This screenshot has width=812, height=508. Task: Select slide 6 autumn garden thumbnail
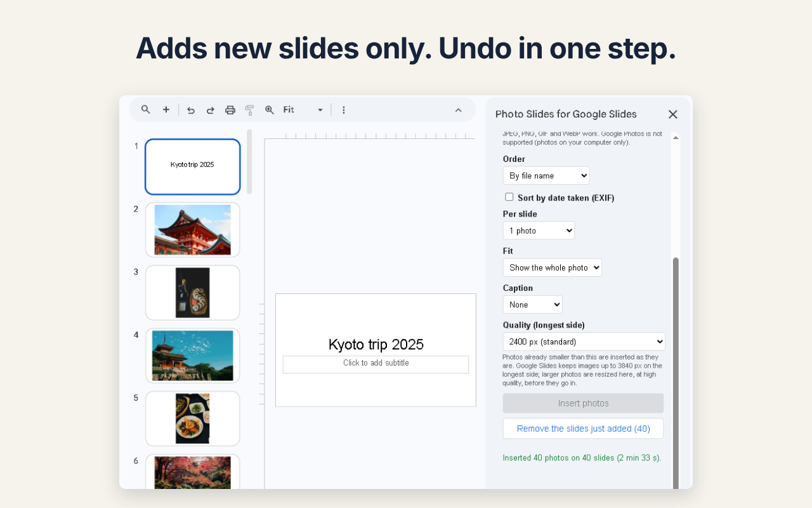[x=193, y=471]
